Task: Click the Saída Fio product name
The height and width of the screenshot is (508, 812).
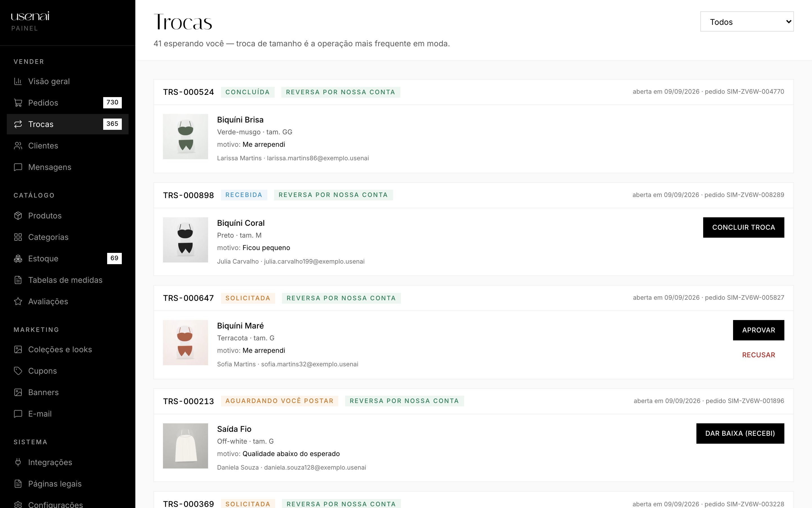Action: point(234,429)
